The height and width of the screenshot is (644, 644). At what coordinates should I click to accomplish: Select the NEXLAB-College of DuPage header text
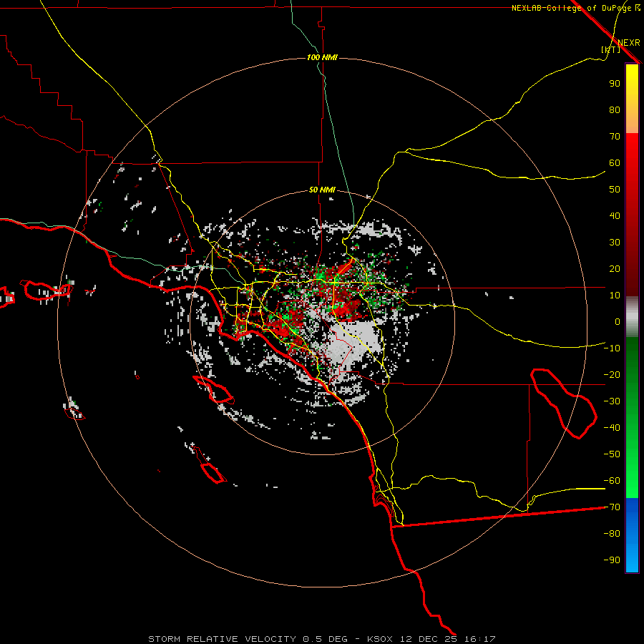575,8
